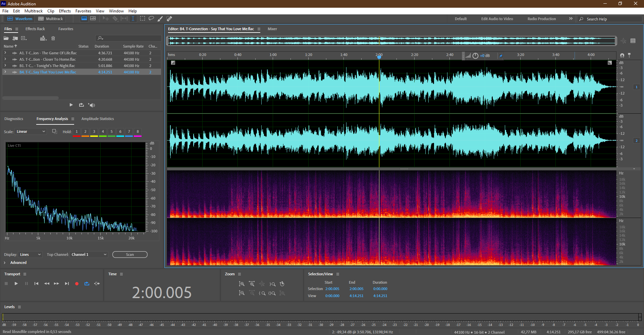Screen dimensions: 644x335
Task: Click Zoom to Selection icon
Action: click(272, 293)
